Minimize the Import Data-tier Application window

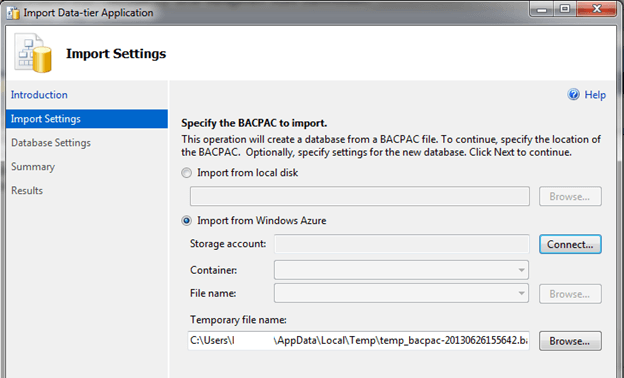pyautogui.click(x=541, y=9)
